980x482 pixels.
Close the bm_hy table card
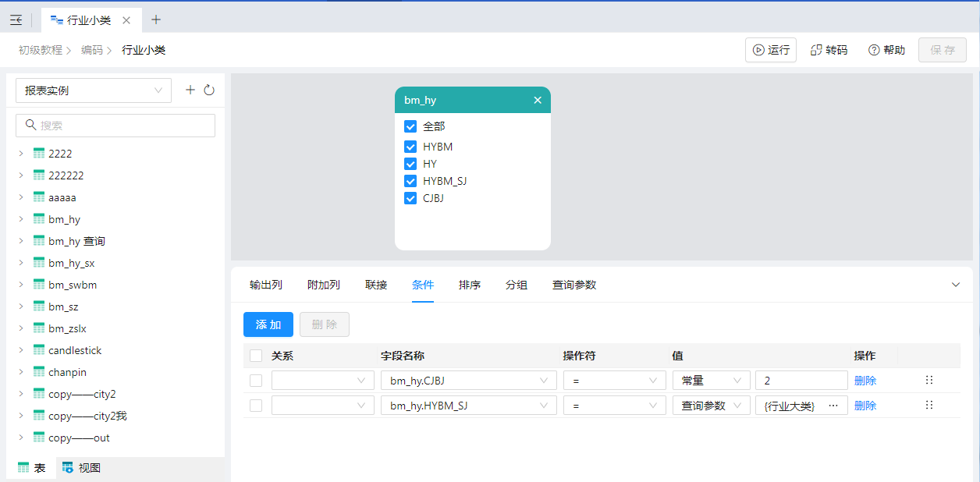point(538,100)
